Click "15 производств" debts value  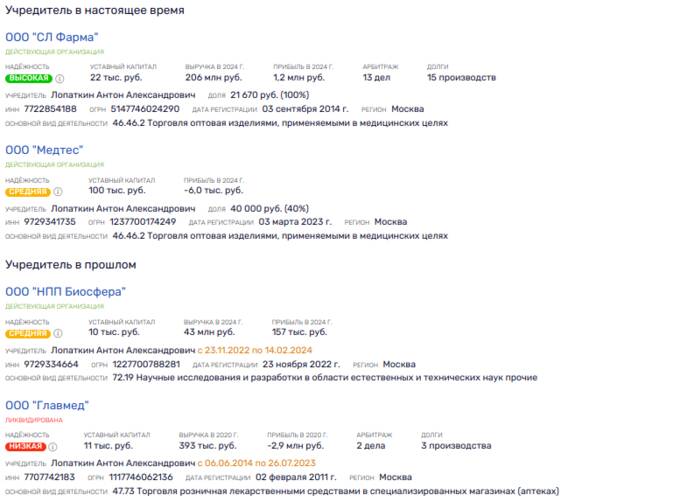coord(461,78)
